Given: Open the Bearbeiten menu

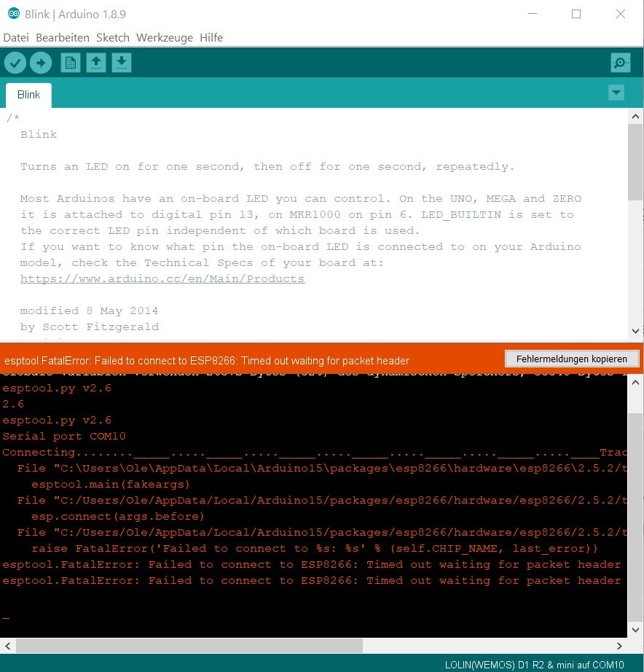Looking at the screenshot, I should (x=63, y=38).
